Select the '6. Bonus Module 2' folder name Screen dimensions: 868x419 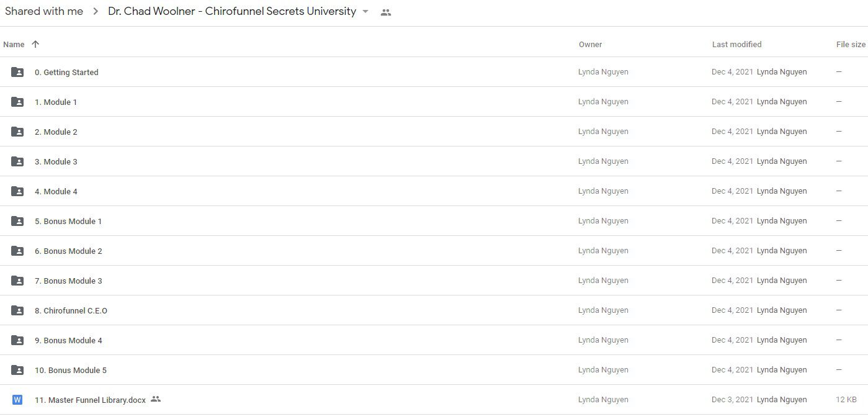click(68, 251)
